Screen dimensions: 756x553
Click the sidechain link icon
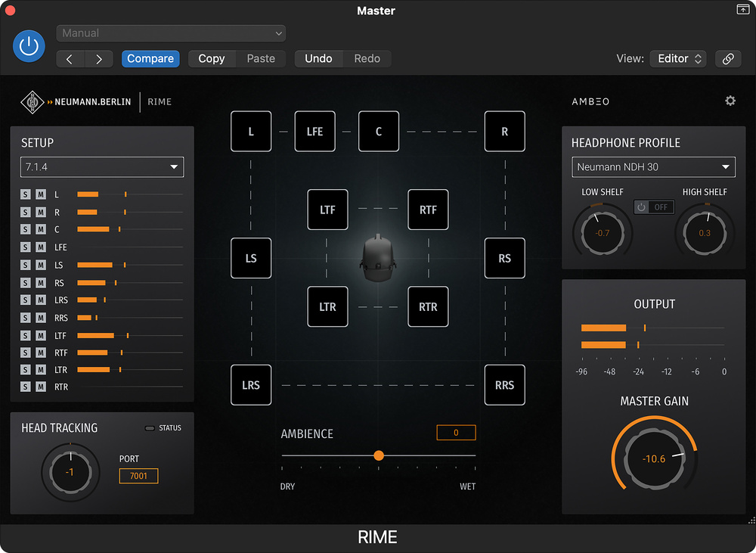coord(728,59)
